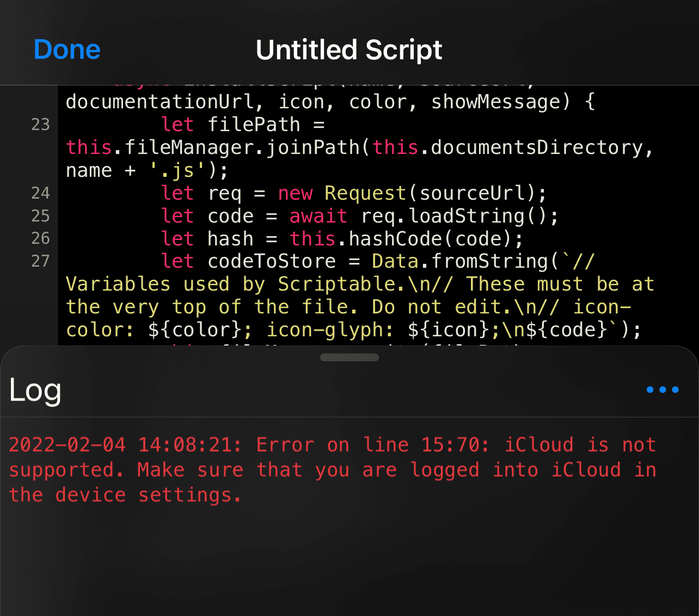The width and height of the screenshot is (699, 616).
Task: Click the 'Scriptable' word in the template string
Action: click(337, 284)
